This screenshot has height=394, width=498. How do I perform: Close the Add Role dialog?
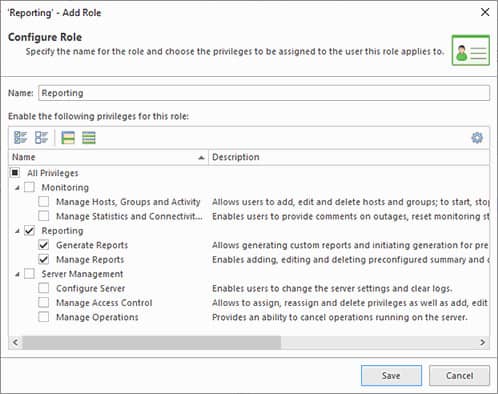point(485,12)
